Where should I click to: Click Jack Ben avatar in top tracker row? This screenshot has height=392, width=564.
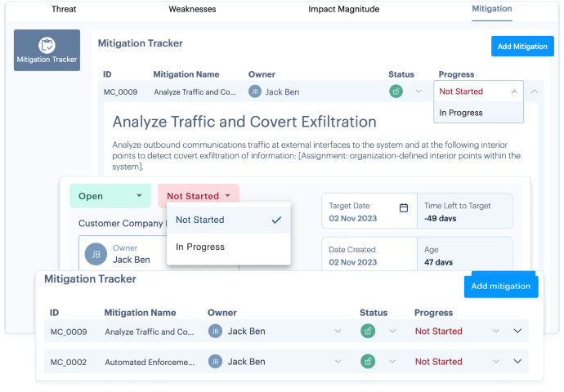[255, 91]
